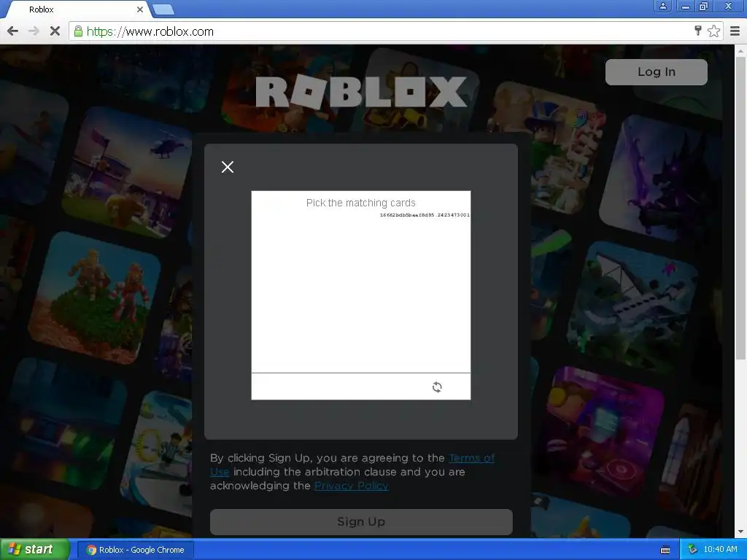Click the page vertical scrollbar
The image size is (747, 560).
click(741, 207)
